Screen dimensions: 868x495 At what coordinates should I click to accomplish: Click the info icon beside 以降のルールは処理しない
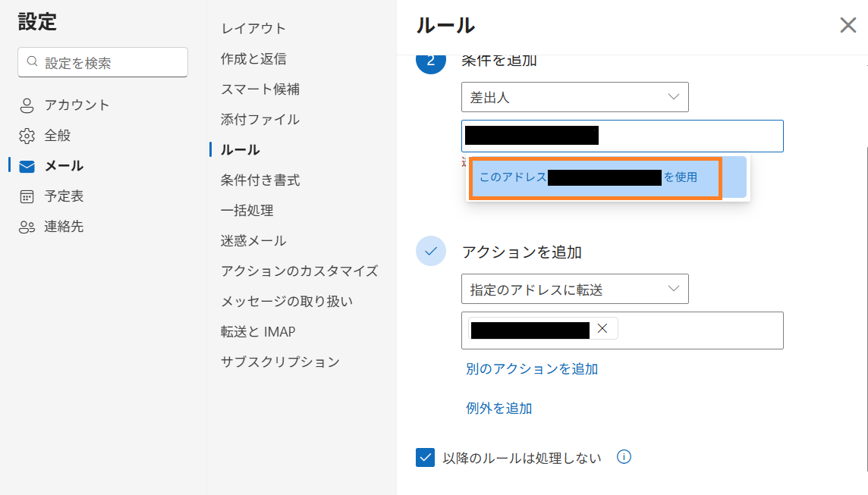623,457
